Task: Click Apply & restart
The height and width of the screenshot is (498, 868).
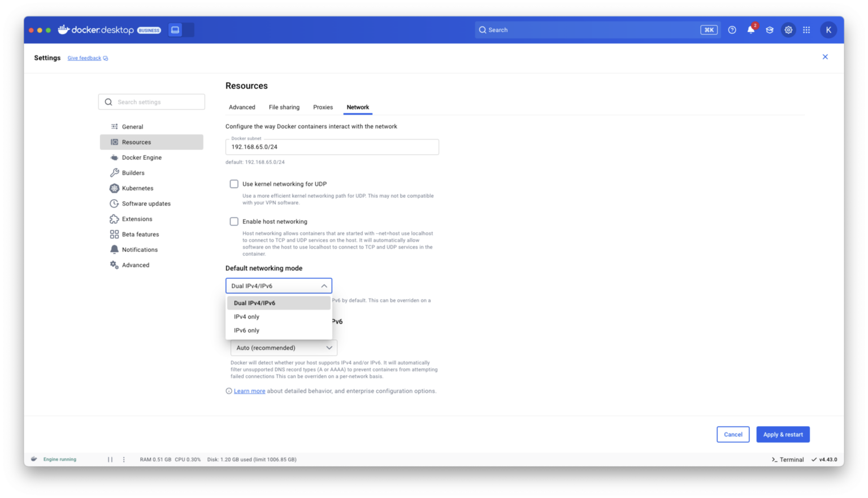Action: 783,434
